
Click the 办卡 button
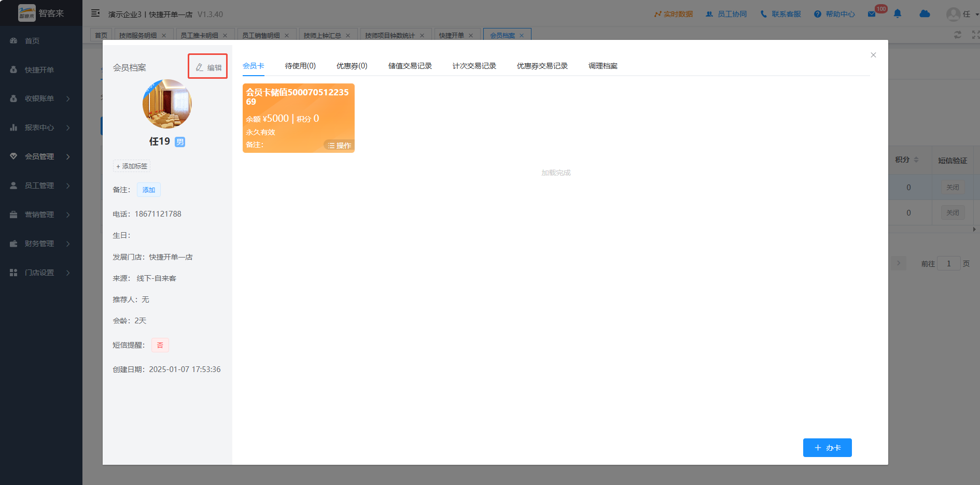(x=828, y=448)
